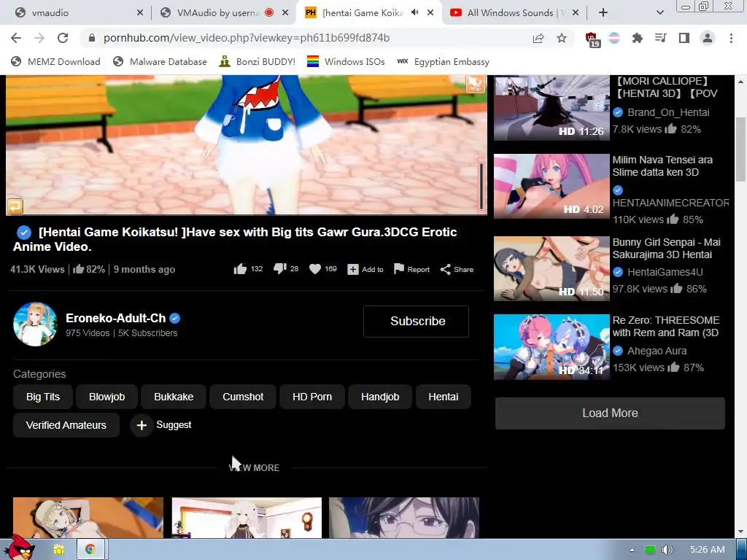
Task: Click the channel's round avatar image
Action: pyautogui.click(x=35, y=324)
